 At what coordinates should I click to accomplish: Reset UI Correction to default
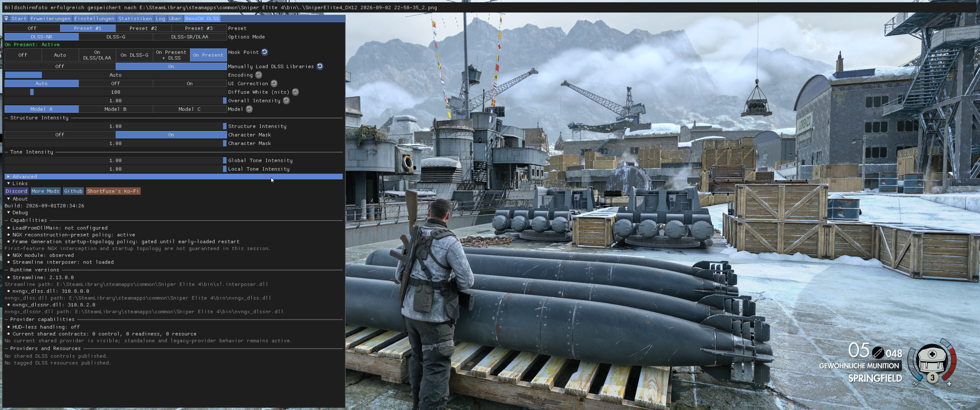click(x=274, y=83)
